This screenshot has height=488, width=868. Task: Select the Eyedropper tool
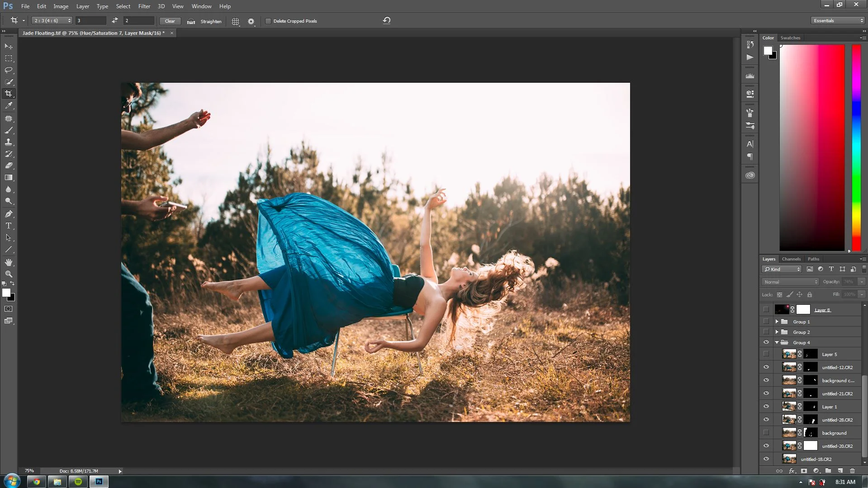click(x=9, y=106)
